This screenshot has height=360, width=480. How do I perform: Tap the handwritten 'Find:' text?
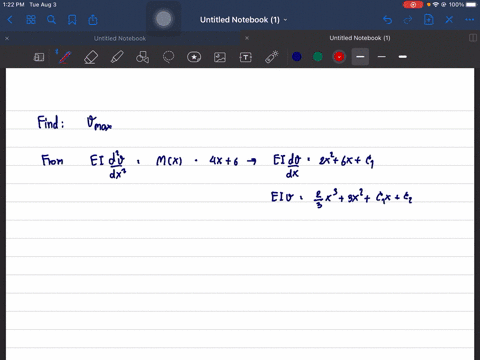click(x=51, y=122)
